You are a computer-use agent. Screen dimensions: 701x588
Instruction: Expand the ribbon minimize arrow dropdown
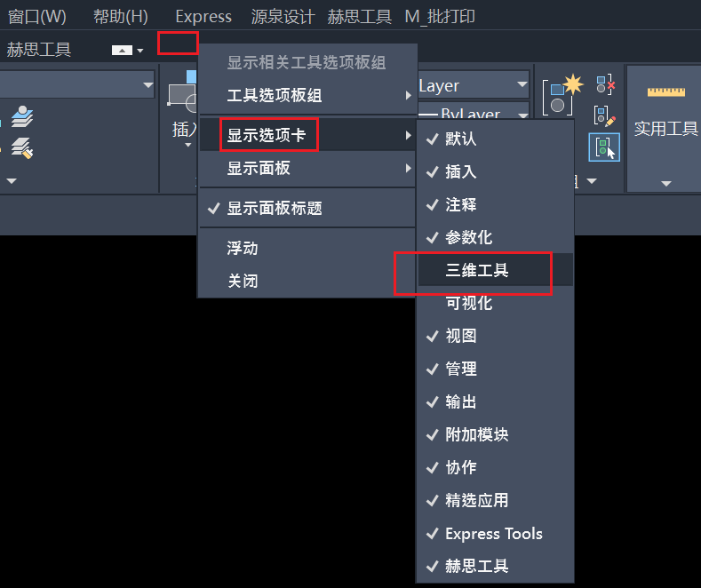tap(140, 51)
